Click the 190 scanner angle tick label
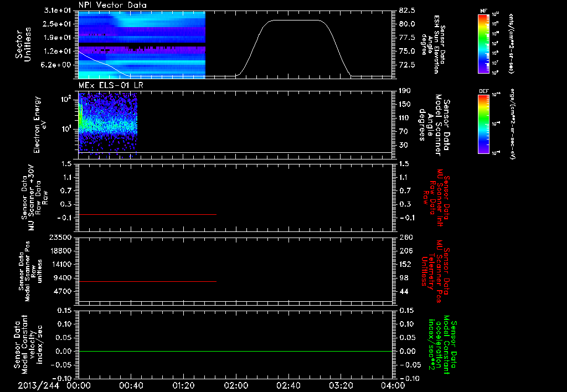 pyautogui.click(x=405, y=91)
